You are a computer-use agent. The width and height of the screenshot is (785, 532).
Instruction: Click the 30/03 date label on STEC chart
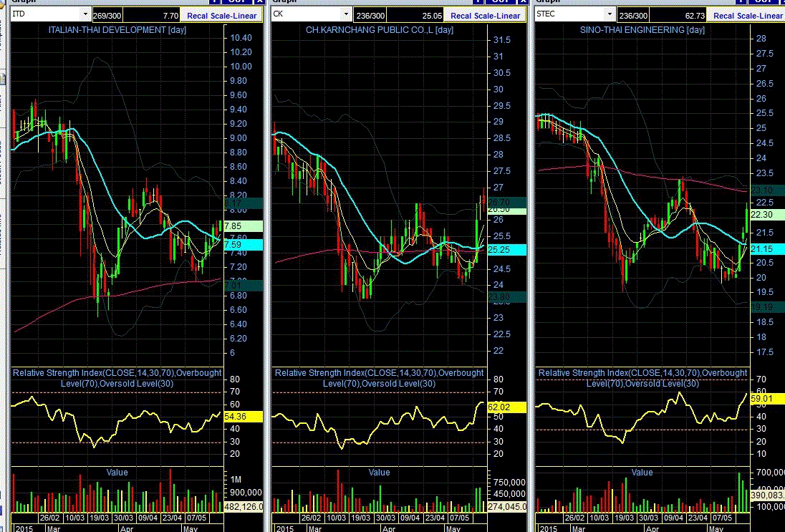coord(648,518)
